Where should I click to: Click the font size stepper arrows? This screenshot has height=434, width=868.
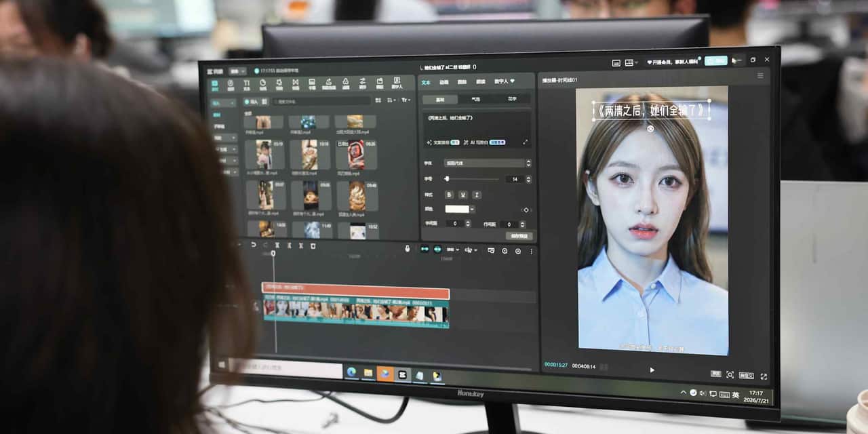tap(529, 179)
